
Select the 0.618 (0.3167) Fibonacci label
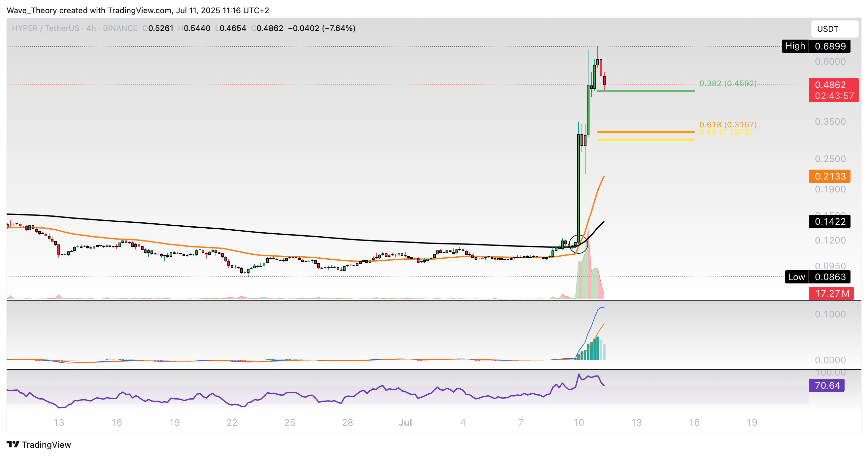(728, 124)
